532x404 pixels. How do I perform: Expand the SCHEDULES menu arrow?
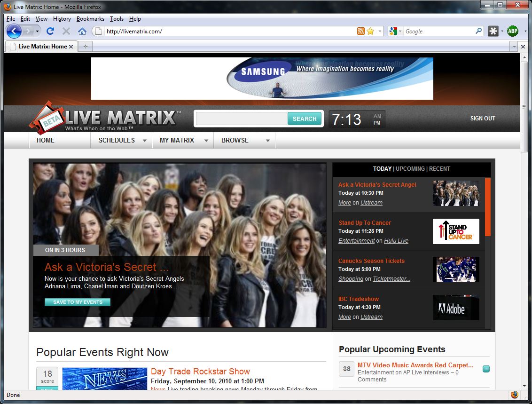(x=145, y=141)
